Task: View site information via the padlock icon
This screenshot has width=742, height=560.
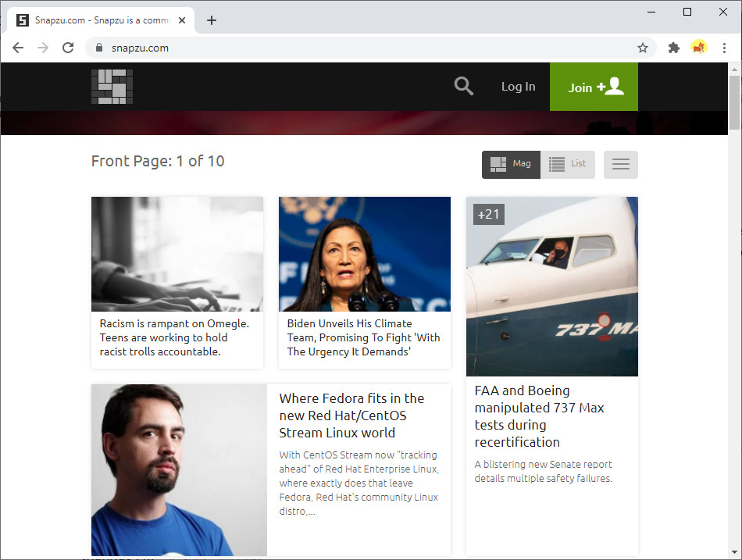Action: tap(99, 48)
